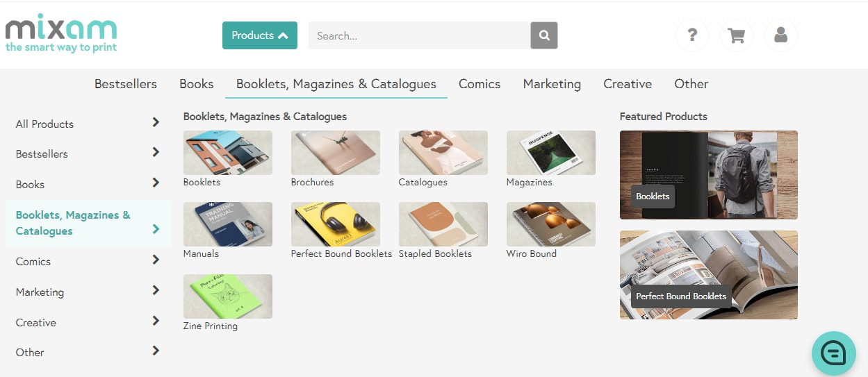Open the Zine Printing green thumbnail
Screen dimensions: 868x377
[x=228, y=296]
